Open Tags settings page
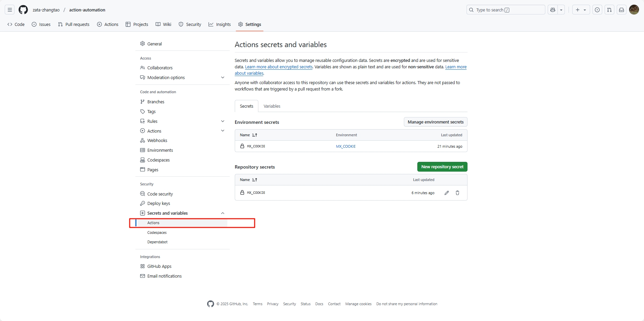 [183, 111]
